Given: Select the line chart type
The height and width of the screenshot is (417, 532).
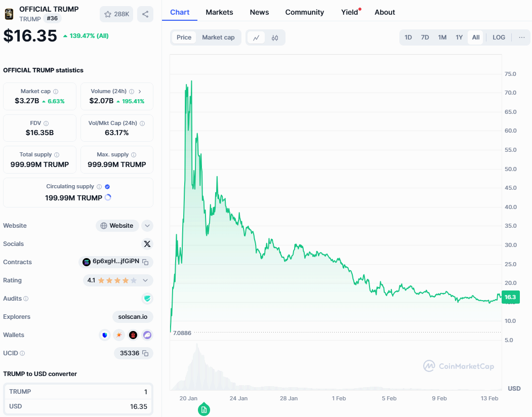Looking at the screenshot, I should pos(256,37).
